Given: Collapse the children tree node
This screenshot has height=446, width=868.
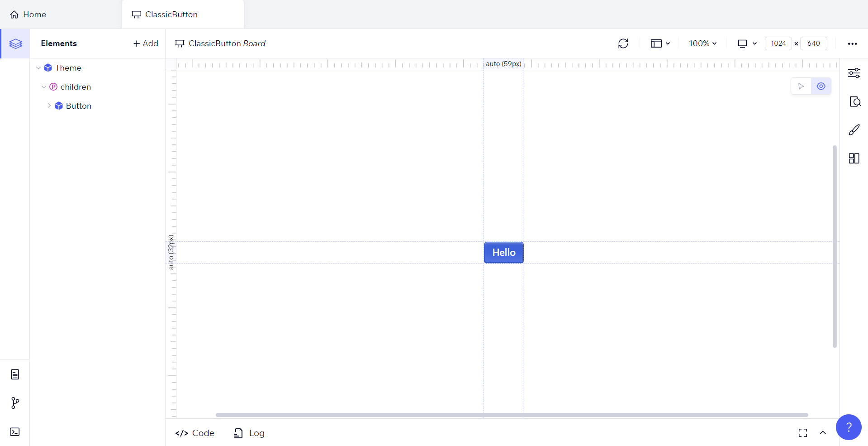Looking at the screenshot, I should coord(44,87).
